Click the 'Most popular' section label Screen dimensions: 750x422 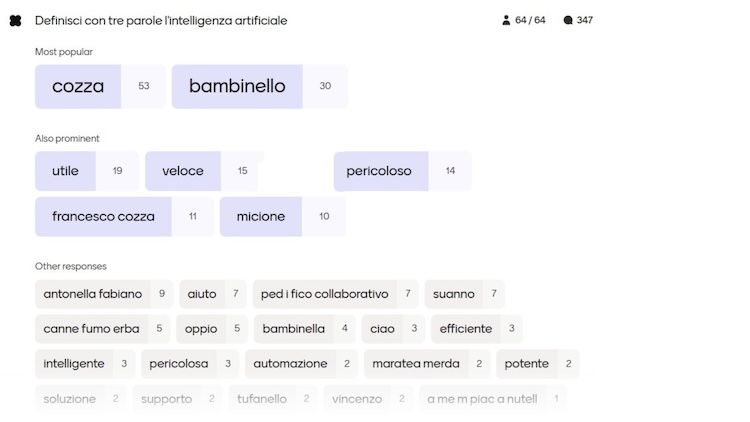point(63,52)
